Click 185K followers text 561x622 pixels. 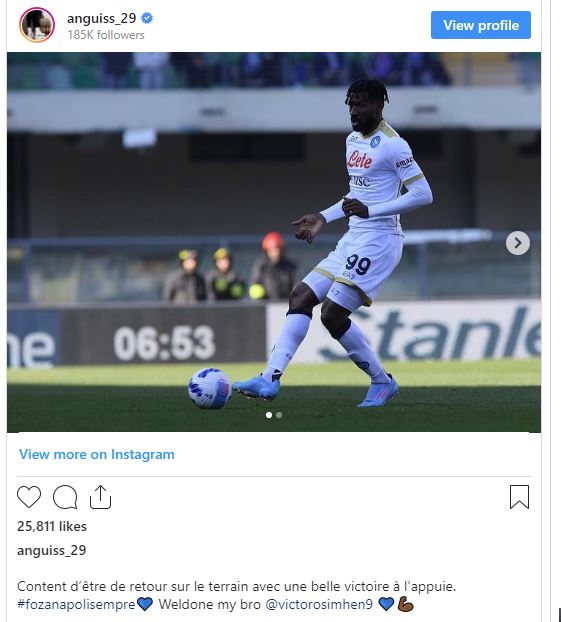point(106,35)
